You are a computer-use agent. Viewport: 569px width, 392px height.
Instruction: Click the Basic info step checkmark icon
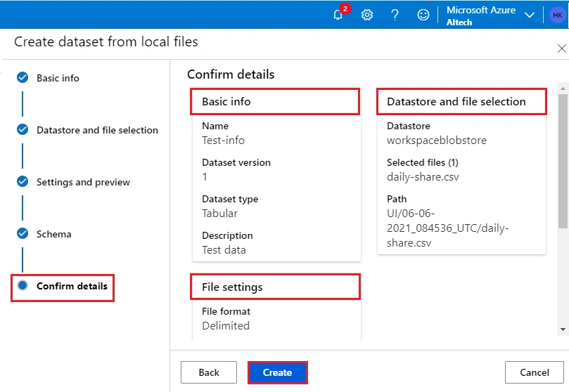pos(23,77)
